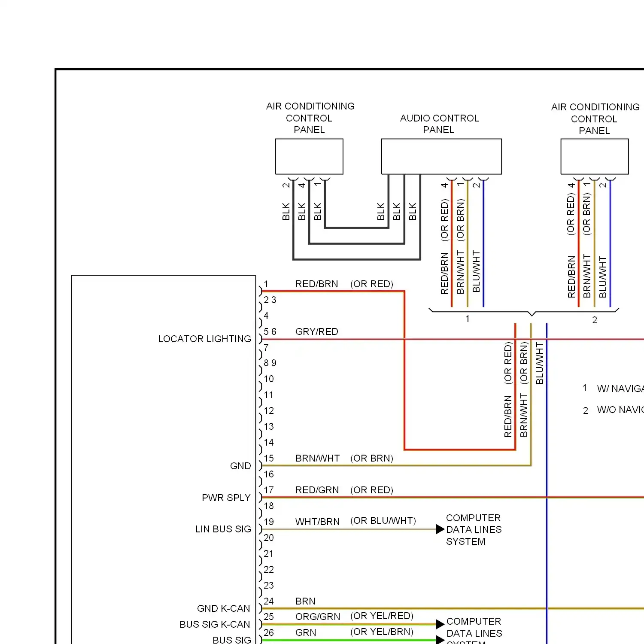
Task: Click the AUDIO CONTROL PANEL title
Action: pyautogui.click(x=439, y=124)
